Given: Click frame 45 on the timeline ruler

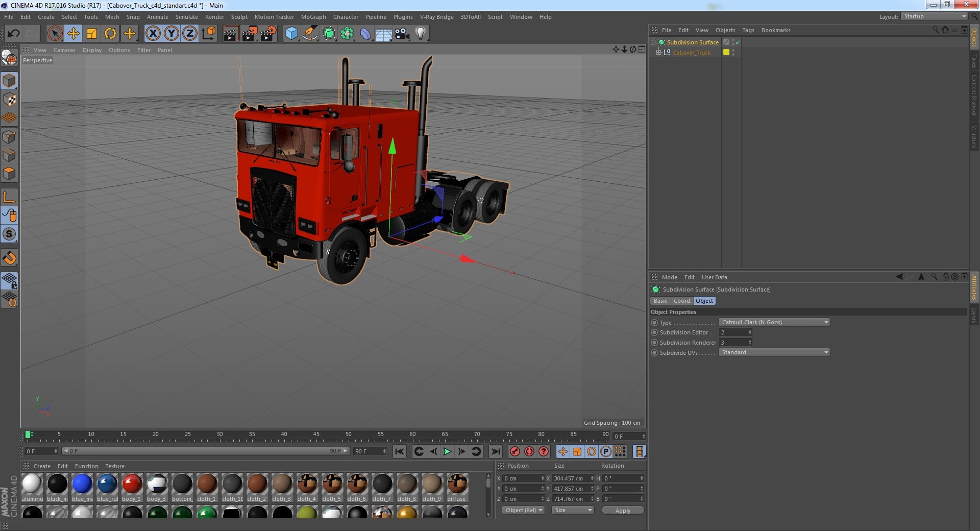Looking at the screenshot, I should [x=316, y=435].
